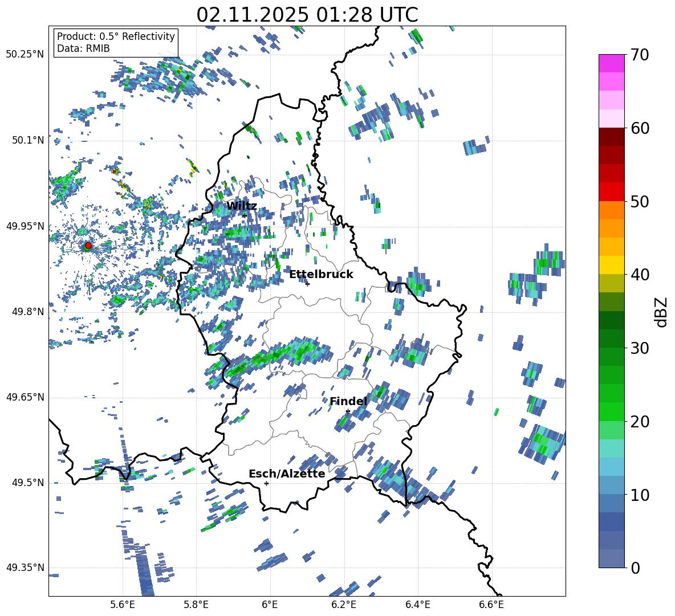Image resolution: width=675 pixels, height=616 pixels.
Task: Click the cross marker below Esch/Alzette
Action: click(266, 483)
